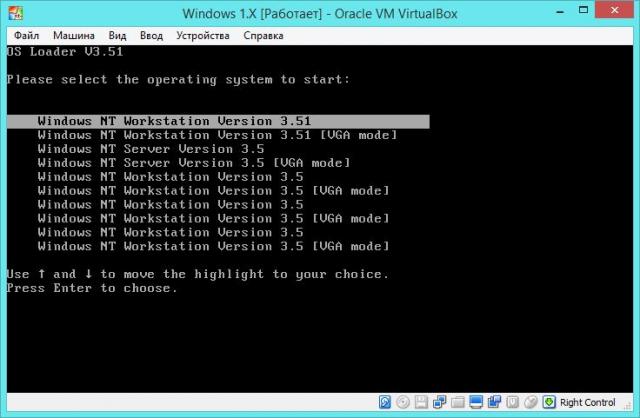Click the green arrow keyboard capture icon

(x=549, y=402)
